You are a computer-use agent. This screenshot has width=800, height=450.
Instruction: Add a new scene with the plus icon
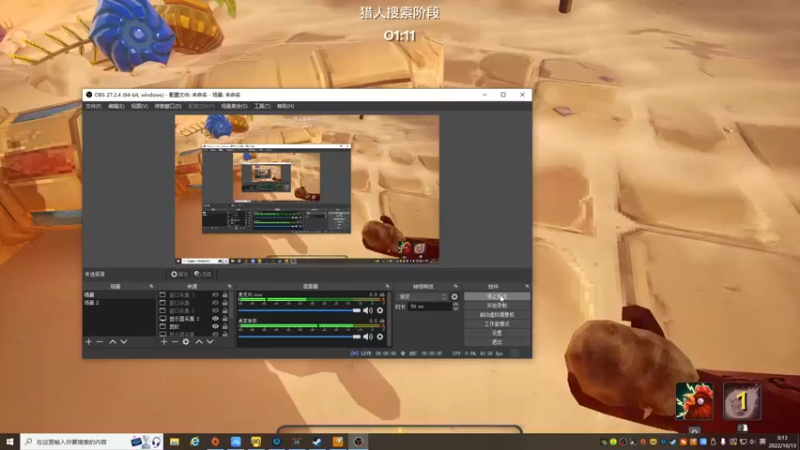pyautogui.click(x=89, y=341)
